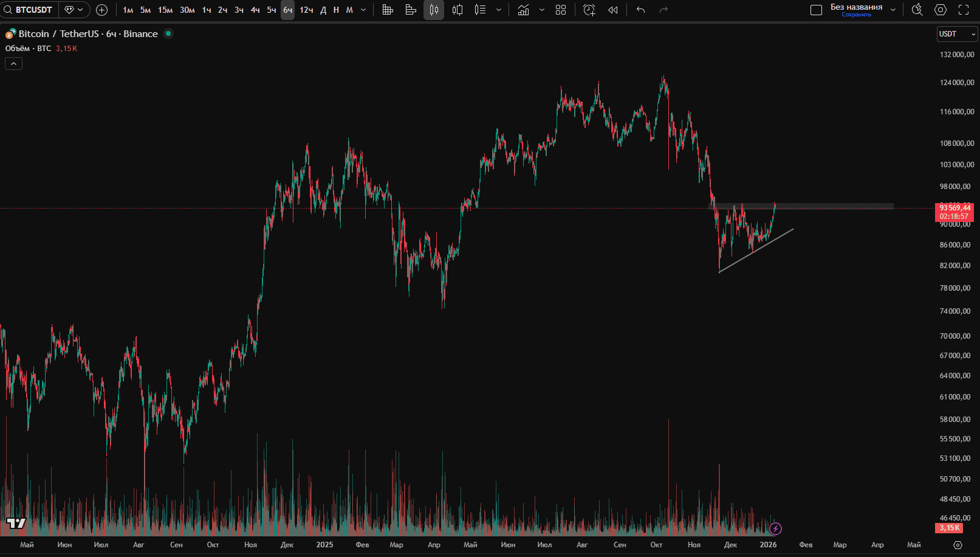The width and height of the screenshot is (980, 557).
Task: Open the BTCUSDT symbol search
Action: (29, 10)
